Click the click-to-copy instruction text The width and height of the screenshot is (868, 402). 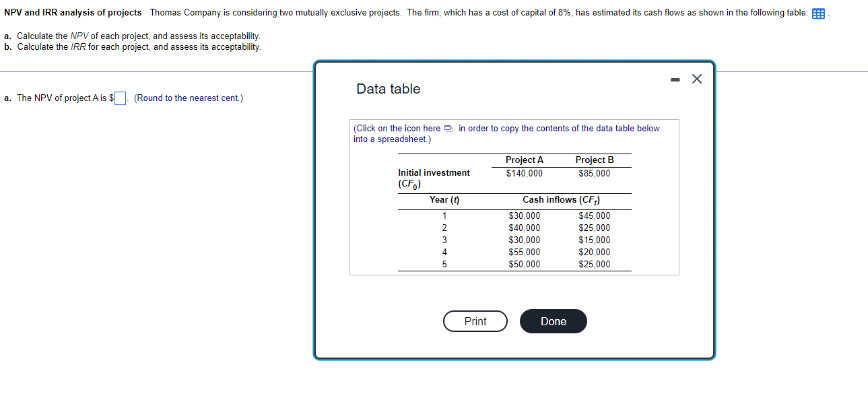(x=505, y=133)
